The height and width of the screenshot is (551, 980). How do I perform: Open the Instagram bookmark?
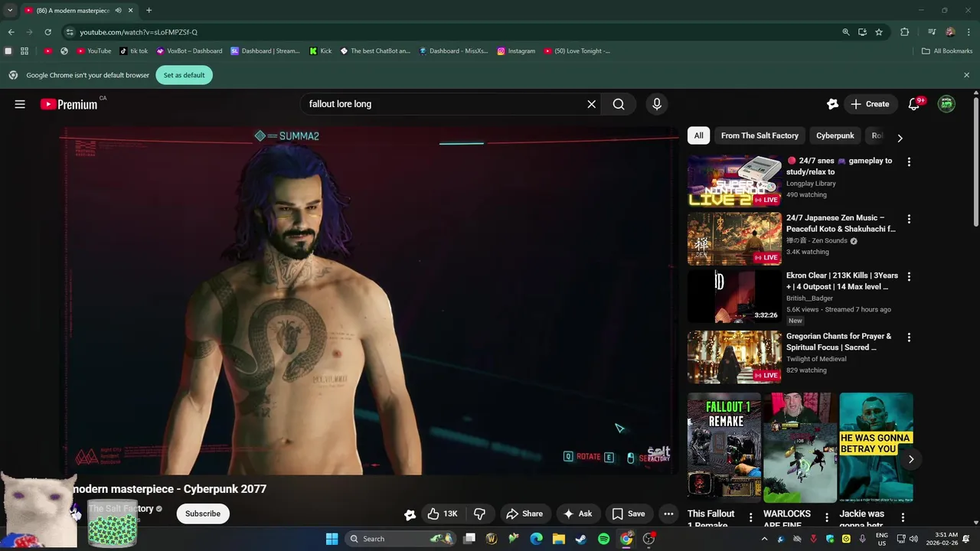click(x=515, y=51)
